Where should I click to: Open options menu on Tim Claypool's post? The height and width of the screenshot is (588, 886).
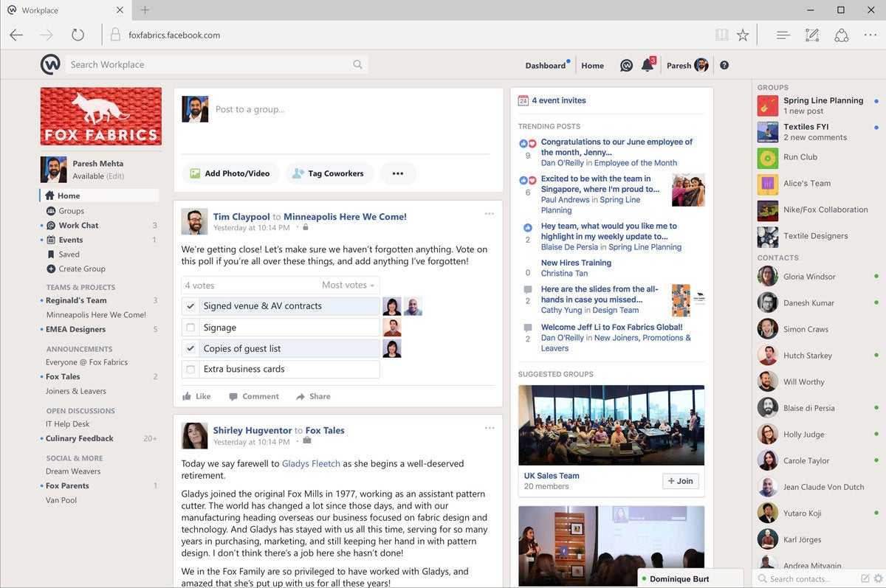click(489, 214)
